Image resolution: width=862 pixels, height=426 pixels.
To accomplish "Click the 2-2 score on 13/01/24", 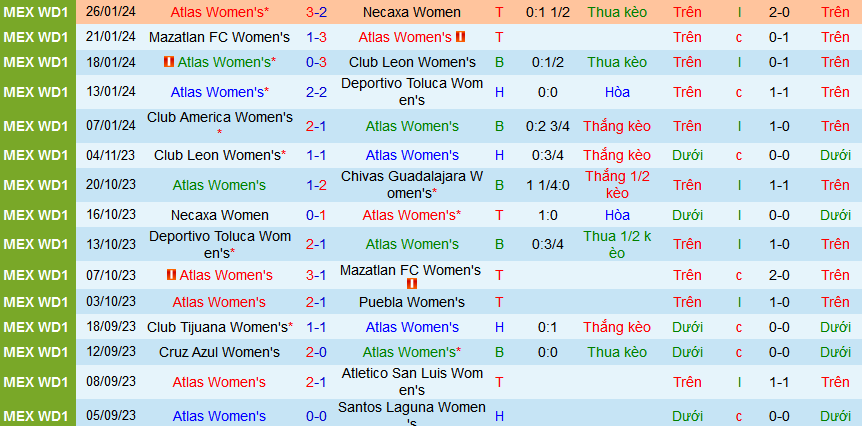I will click(316, 92).
